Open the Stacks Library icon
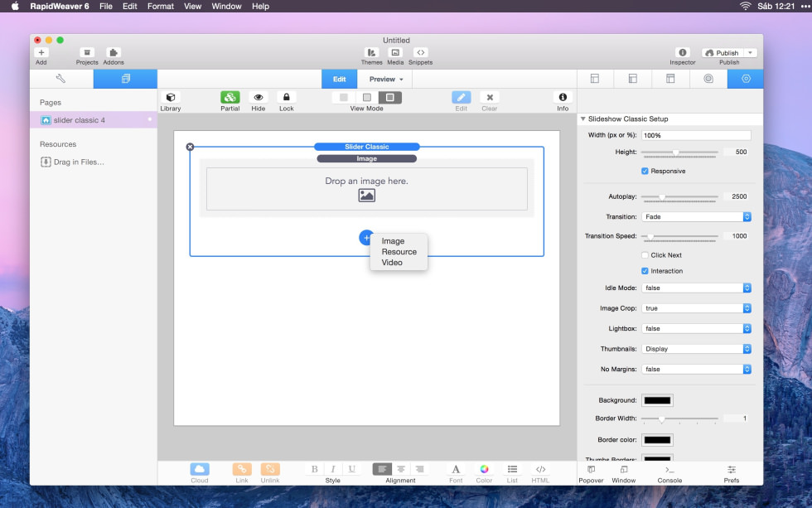Image resolution: width=812 pixels, height=508 pixels. coord(171,97)
